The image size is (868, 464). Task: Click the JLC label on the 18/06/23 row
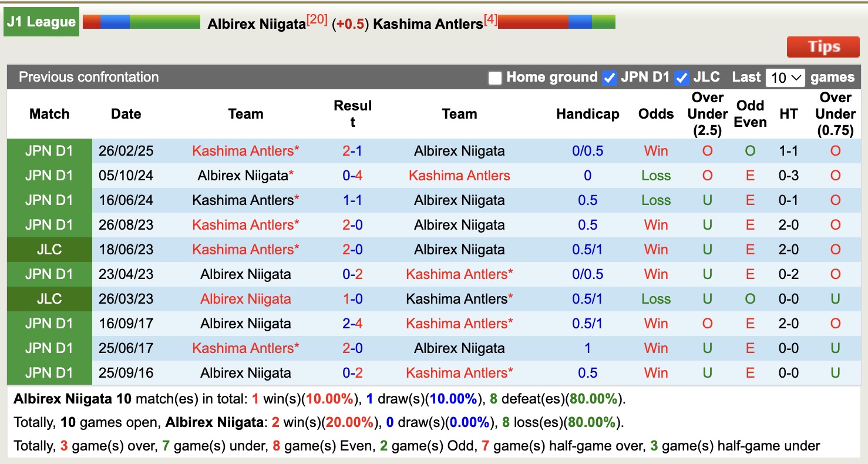tap(49, 250)
